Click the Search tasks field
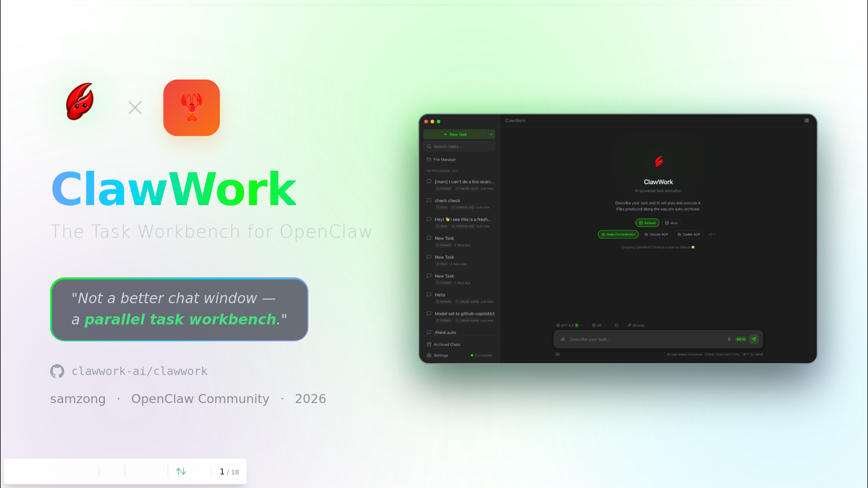 tap(459, 146)
